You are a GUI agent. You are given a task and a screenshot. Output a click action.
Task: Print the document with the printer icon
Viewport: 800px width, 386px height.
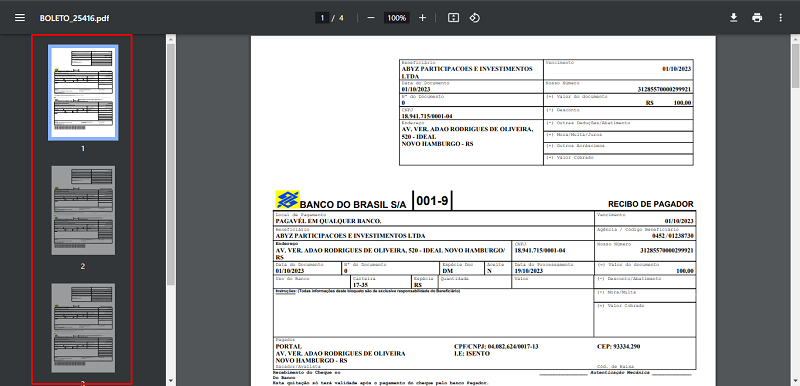[757, 18]
